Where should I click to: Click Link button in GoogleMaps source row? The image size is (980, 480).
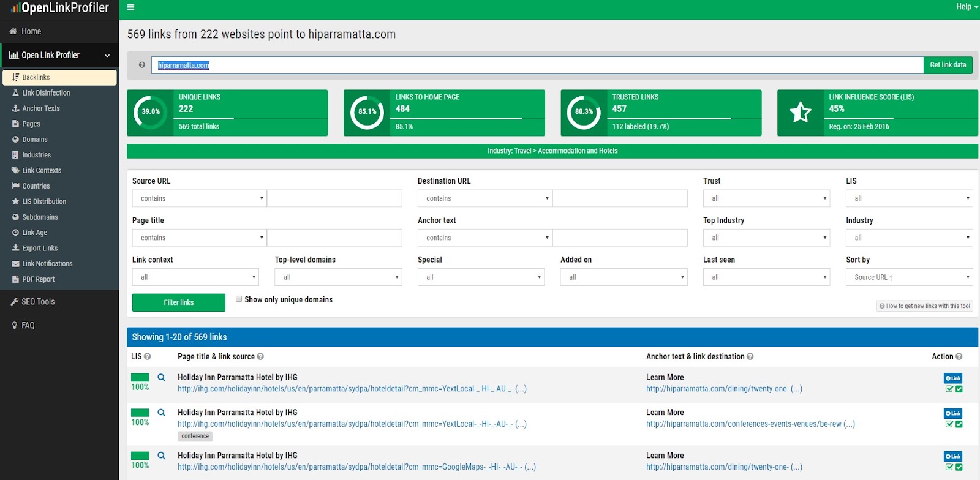click(953, 456)
